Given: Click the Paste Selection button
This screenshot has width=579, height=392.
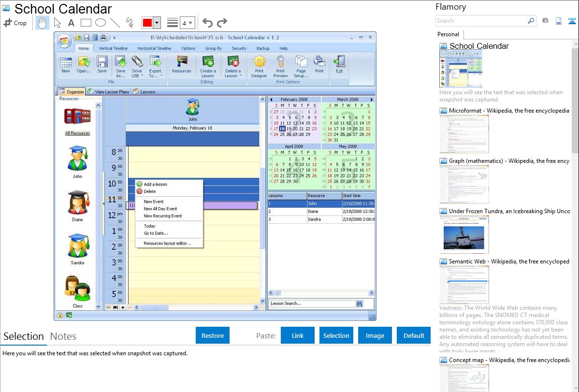Looking at the screenshot, I should [336, 335].
